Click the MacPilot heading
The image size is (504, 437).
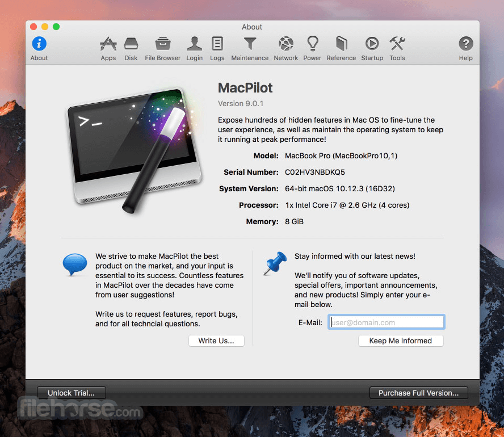point(245,88)
